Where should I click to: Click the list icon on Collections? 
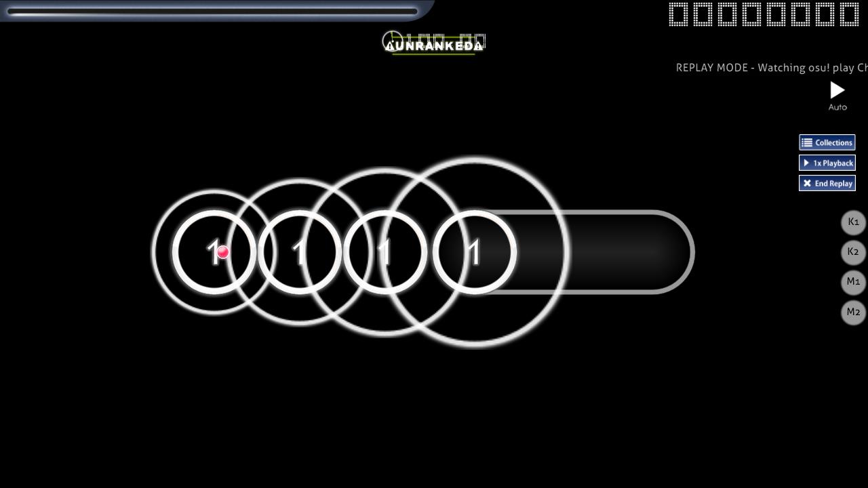(807, 142)
